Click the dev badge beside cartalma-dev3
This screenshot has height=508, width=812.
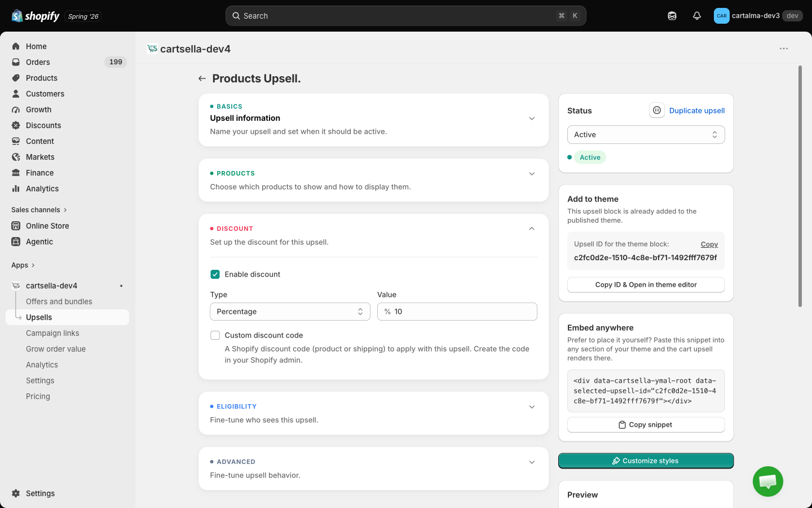point(792,16)
